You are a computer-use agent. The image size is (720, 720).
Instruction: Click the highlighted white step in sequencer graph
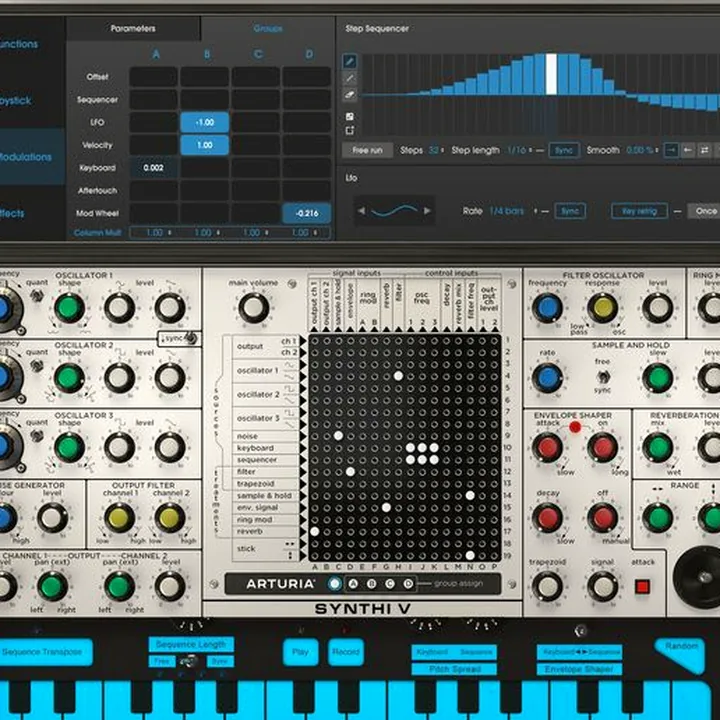(x=551, y=74)
